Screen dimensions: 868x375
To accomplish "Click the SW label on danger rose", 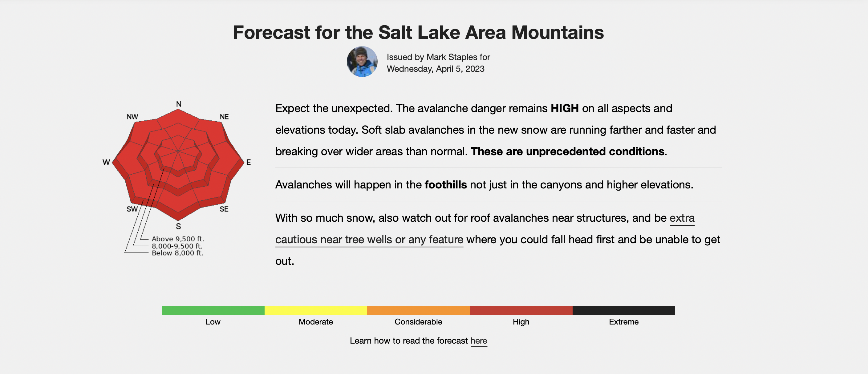I will 132,209.
